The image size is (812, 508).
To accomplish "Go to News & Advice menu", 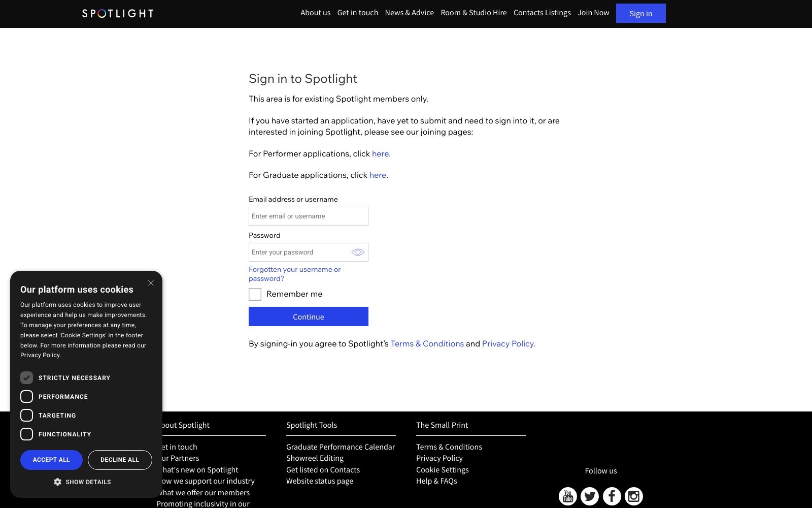I will tap(409, 13).
